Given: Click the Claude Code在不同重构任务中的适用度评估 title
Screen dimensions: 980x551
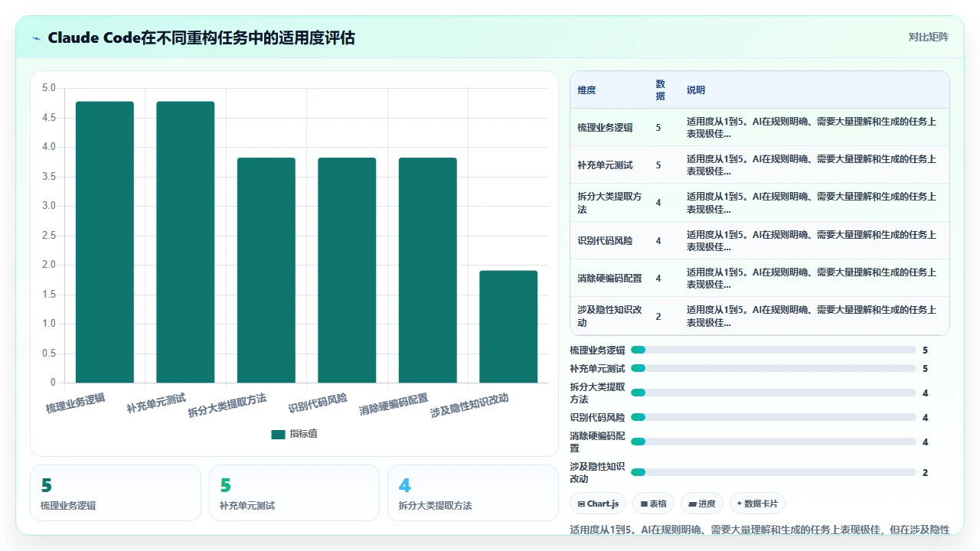Looking at the screenshot, I should [x=201, y=37].
